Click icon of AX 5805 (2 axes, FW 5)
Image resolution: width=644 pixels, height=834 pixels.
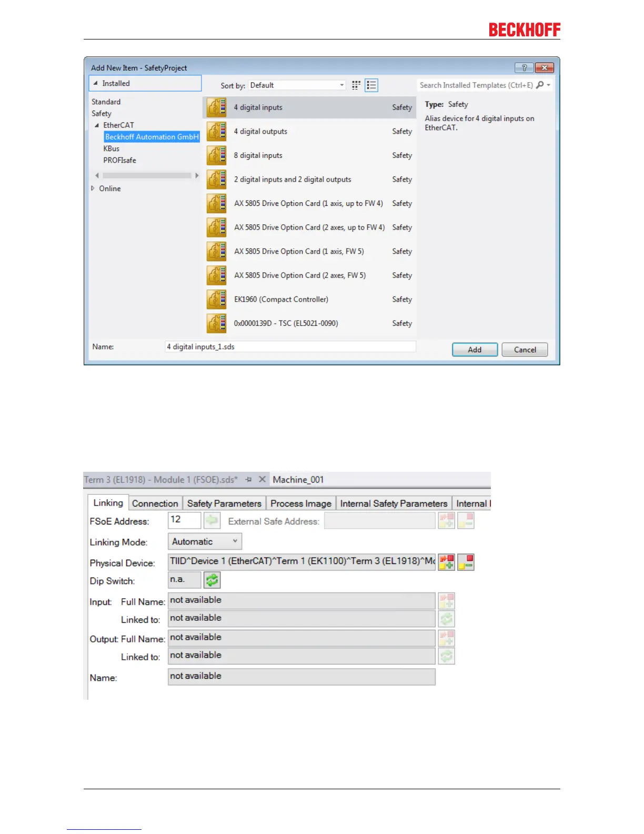[x=216, y=275]
